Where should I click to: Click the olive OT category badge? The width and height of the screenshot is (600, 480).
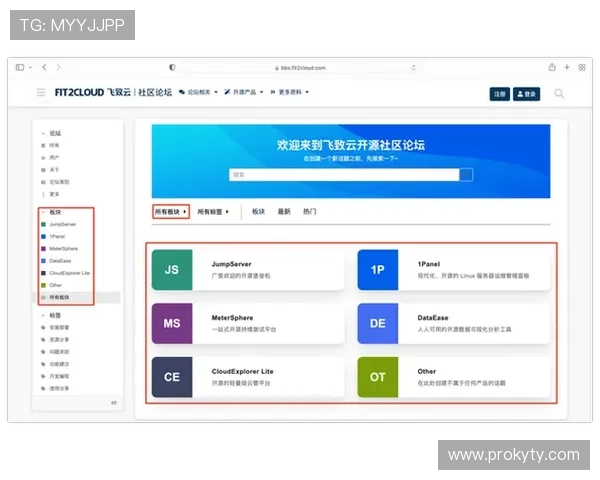click(x=378, y=377)
